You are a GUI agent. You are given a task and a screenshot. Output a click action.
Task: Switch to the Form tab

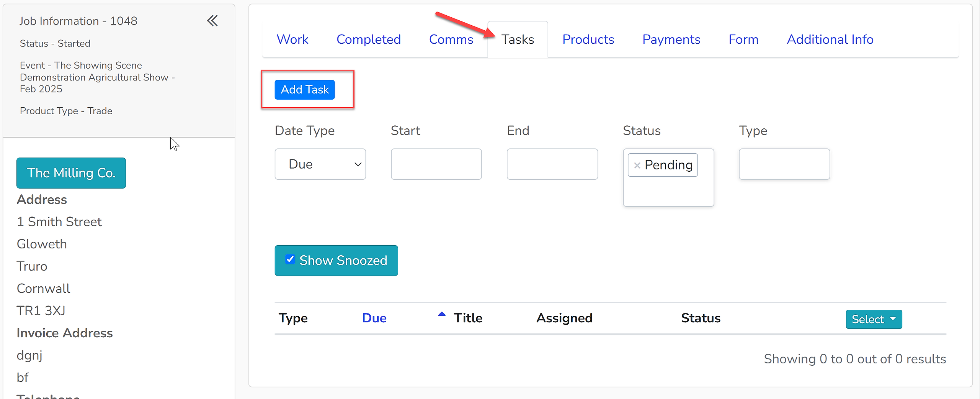point(743,39)
